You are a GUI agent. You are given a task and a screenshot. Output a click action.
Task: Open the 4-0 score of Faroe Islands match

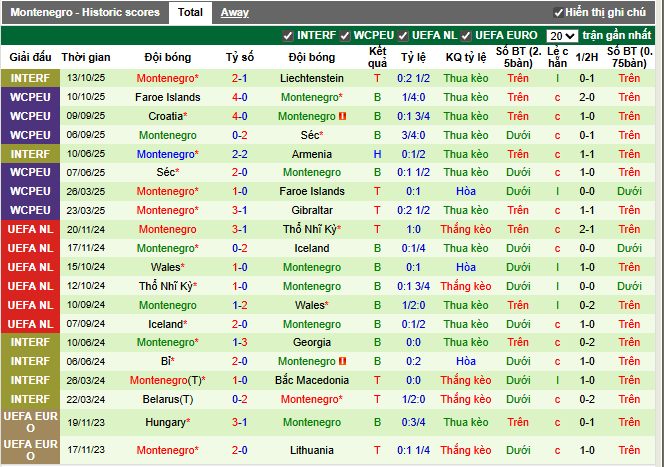[240, 97]
